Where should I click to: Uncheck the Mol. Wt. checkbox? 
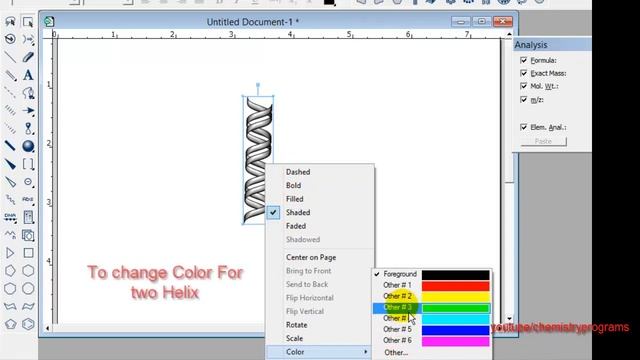[x=524, y=86]
